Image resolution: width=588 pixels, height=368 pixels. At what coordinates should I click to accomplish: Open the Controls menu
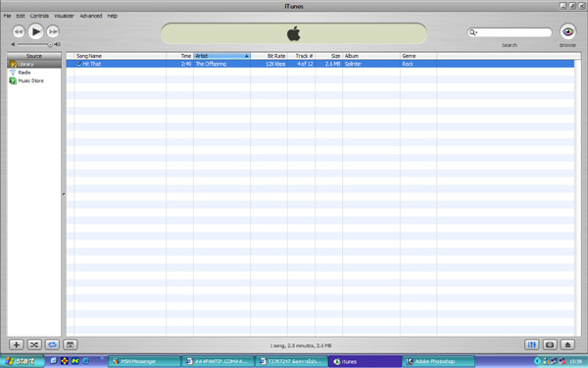[39, 16]
